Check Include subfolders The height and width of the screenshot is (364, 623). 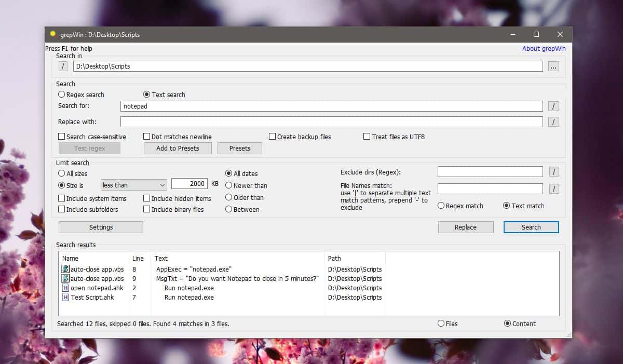tap(61, 209)
